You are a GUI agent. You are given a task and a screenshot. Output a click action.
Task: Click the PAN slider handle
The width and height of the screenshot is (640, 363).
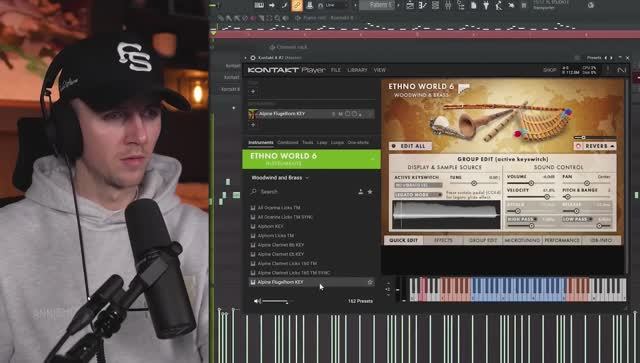pyautogui.click(x=587, y=183)
